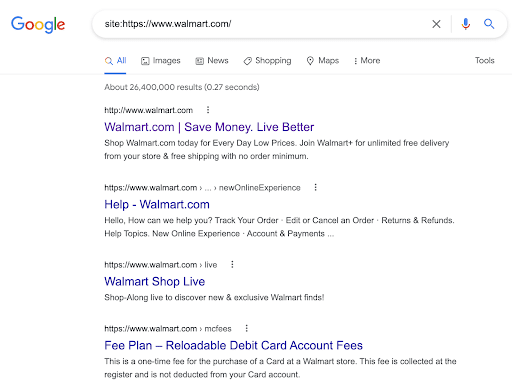Screen dimensions: 512x384
Task: Click inside the search query text field
Action: [x=260, y=24]
